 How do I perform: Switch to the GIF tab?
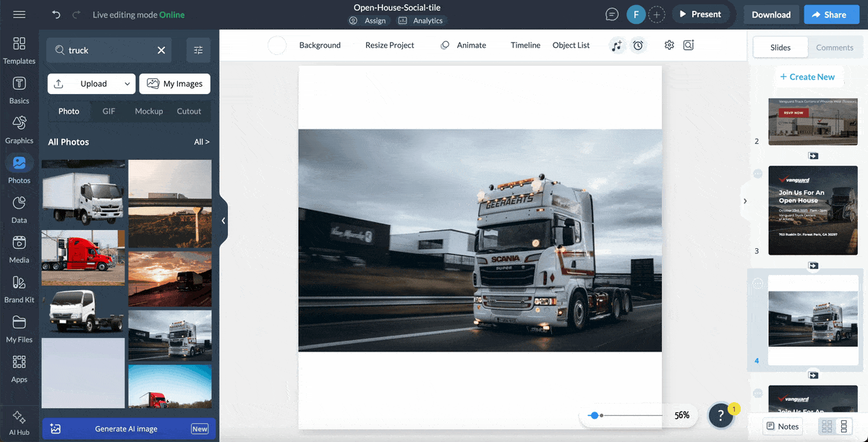coord(109,111)
